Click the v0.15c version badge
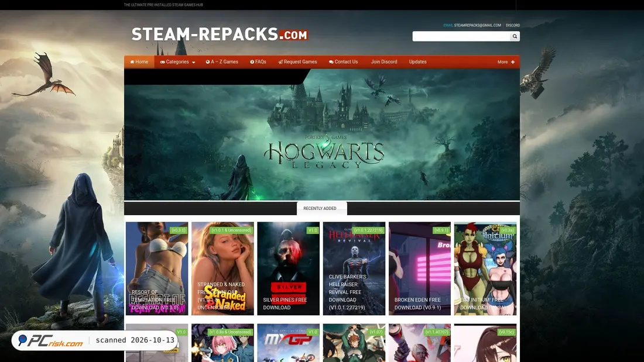This screenshot has width=644, height=362. click(x=506, y=332)
